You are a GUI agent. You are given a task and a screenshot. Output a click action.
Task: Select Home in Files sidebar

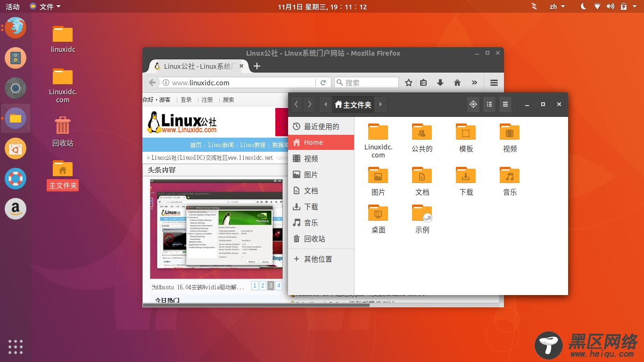coord(321,142)
